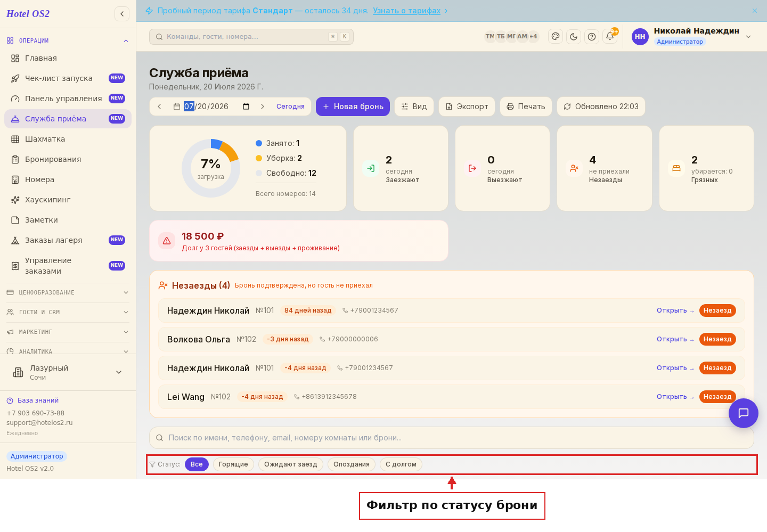This screenshot has height=532, width=767.
Task: Open Бронирования menu item
Action: point(68,159)
